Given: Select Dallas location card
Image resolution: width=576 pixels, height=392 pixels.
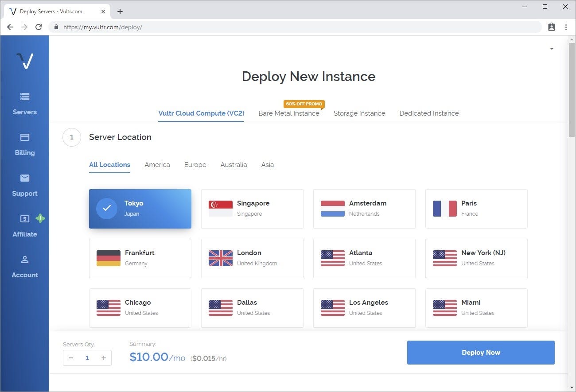Looking at the screenshot, I should click(252, 308).
